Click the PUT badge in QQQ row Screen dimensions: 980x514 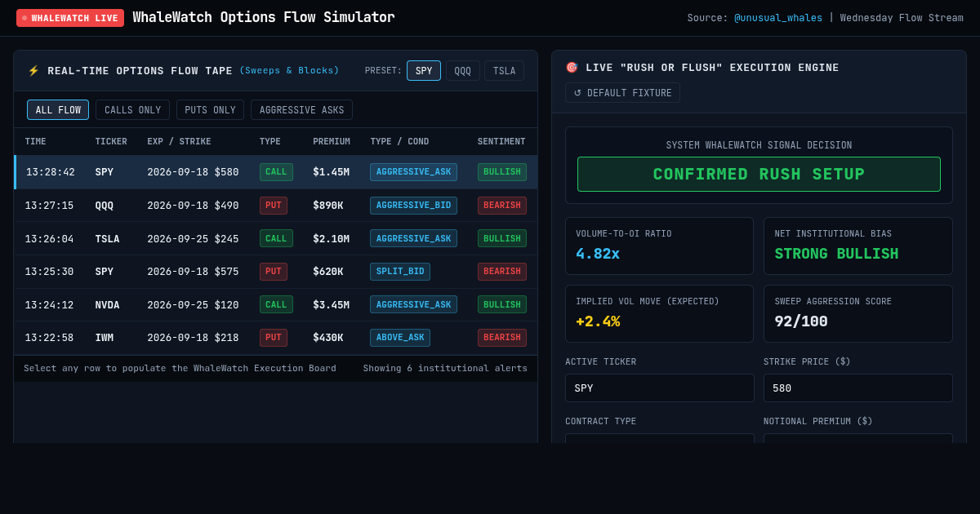point(274,206)
